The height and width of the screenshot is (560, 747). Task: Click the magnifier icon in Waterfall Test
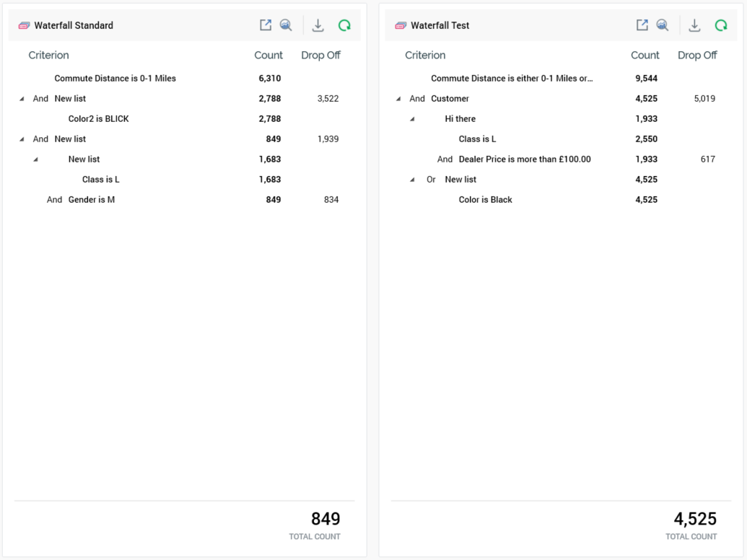(x=663, y=25)
